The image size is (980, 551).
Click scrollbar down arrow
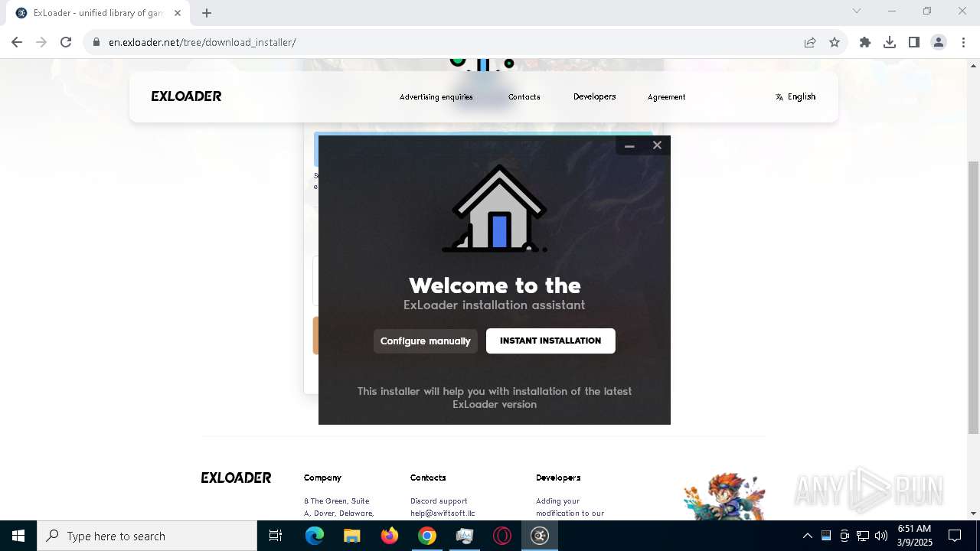pyautogui.click(x=973, y=514)
